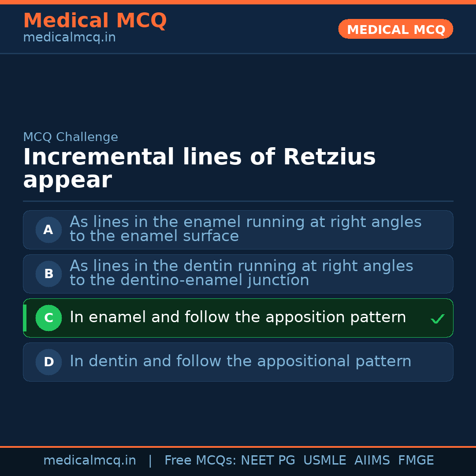Open the medicalmcq.in link in the footer

coord(89,461)
